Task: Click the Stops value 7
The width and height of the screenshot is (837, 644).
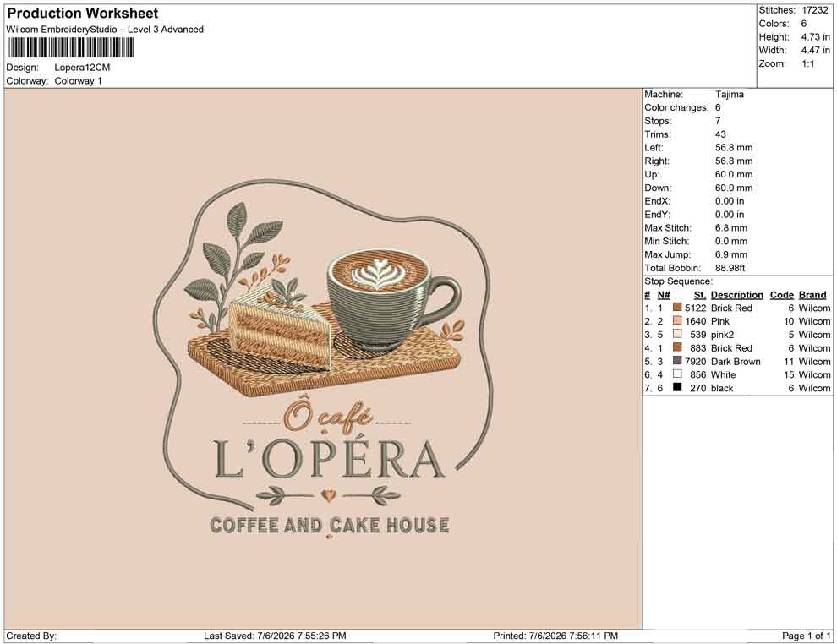Action: [x=718, y=121]
